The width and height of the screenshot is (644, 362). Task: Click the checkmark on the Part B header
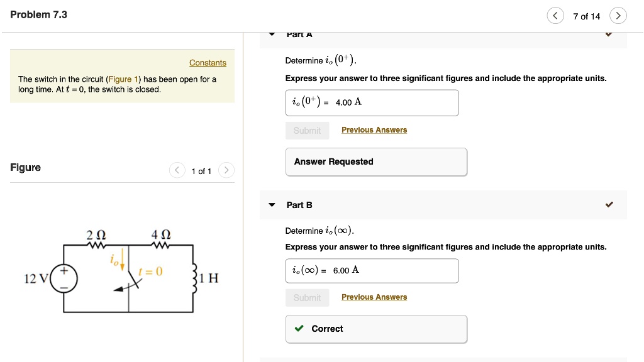pyautogui.click(x=609, y=204)
